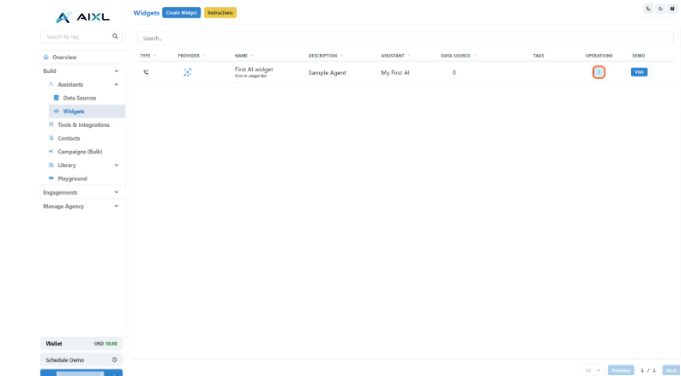Click the AIXL logo
The height and width of the screenshot is (376, 681).
point(82,17)
